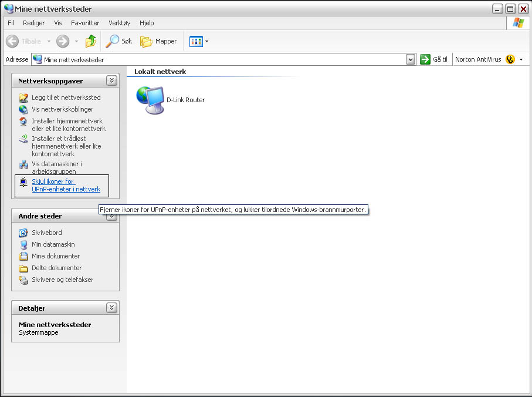532x397 pixels.
Task: Click the title bar network places icon
Action: point(8,8)
